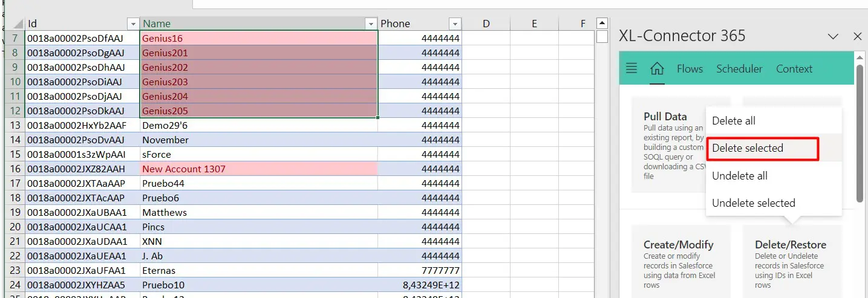The height and width of the screenshot is (298, 868).
Task: Choose Delete selected from the menu
Action: (x=748, y=148)
